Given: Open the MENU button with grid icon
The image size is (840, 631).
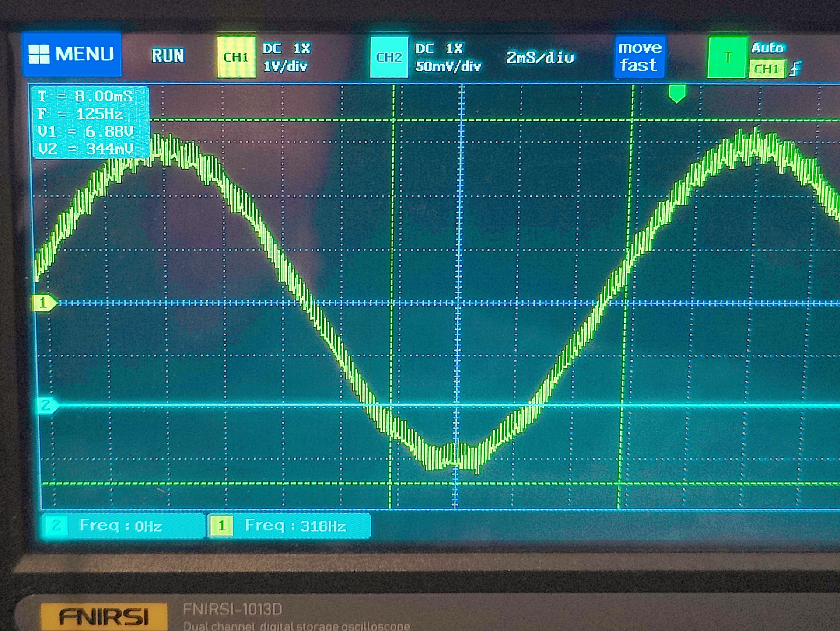Looking at the screenshot, I should pyautogui.click(x=72, y=55).
